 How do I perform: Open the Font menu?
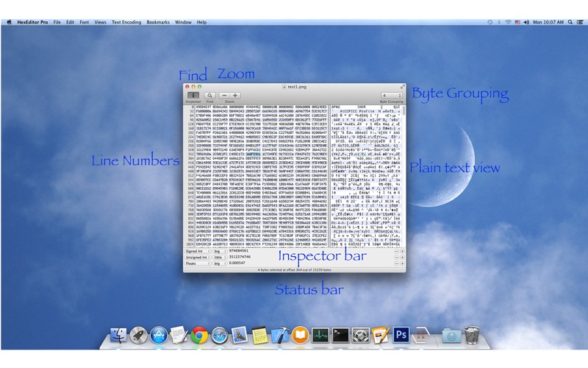(x=85, y=22)
